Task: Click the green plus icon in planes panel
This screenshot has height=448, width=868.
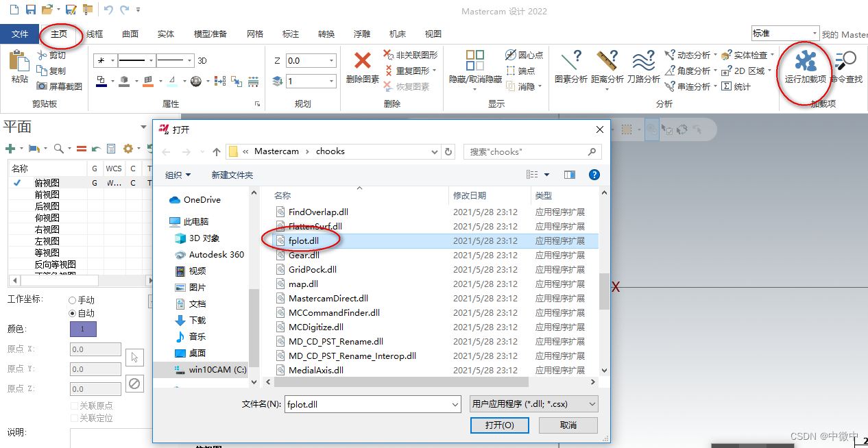Action: 10,148
